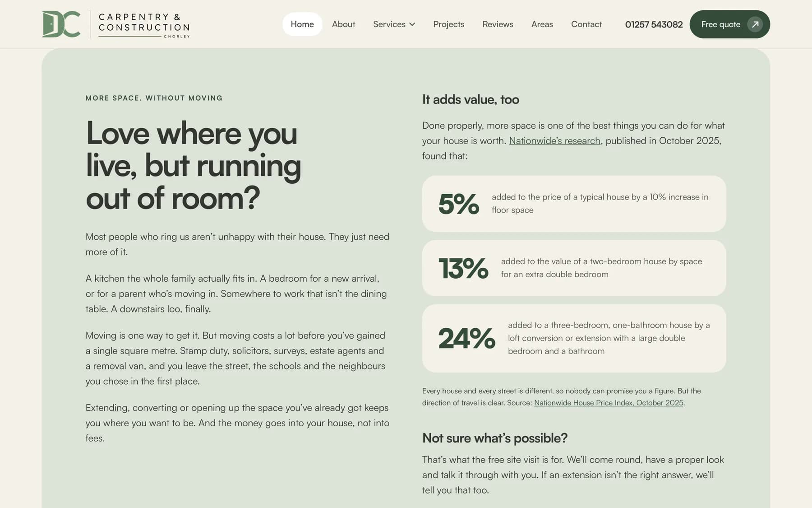The image size is (812, 508).
Task: Open the Nationwide's research link
Action: (x=554, y=141)
